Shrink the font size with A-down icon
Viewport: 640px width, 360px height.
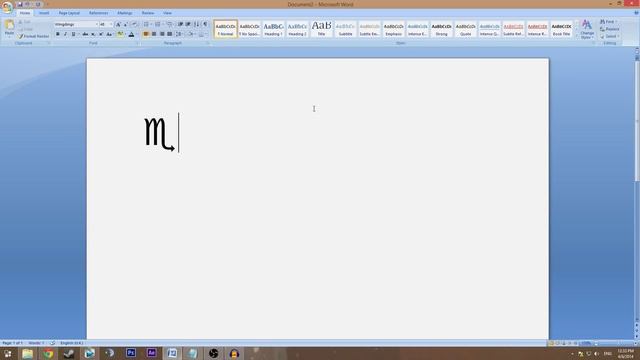click(x=126, y=24)
